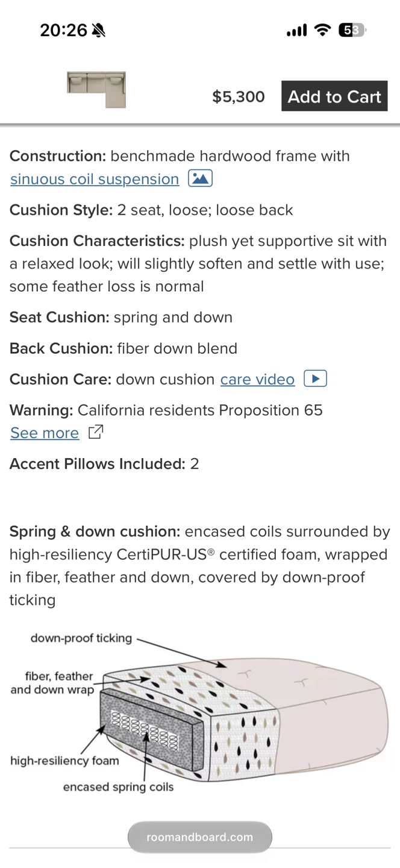Tap the encased spring coils diagram label
The image size is (400, 868).
(x=118, y=787)
